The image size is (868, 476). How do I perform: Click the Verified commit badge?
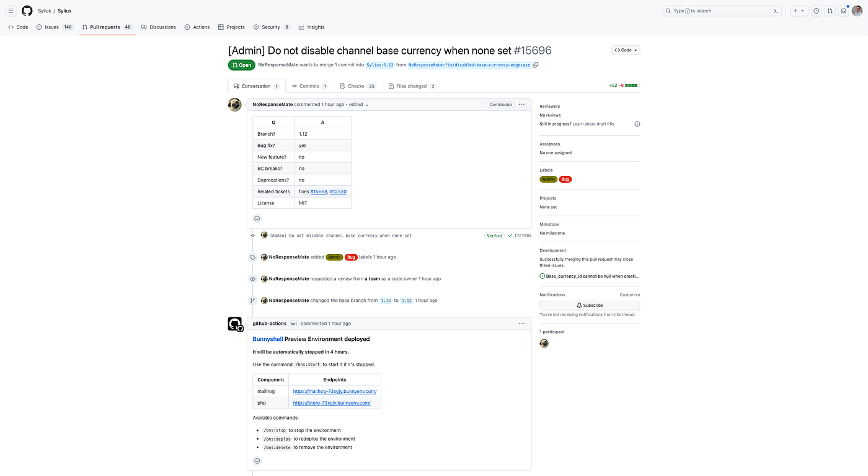pyautogui.click(x=494, y=236)
